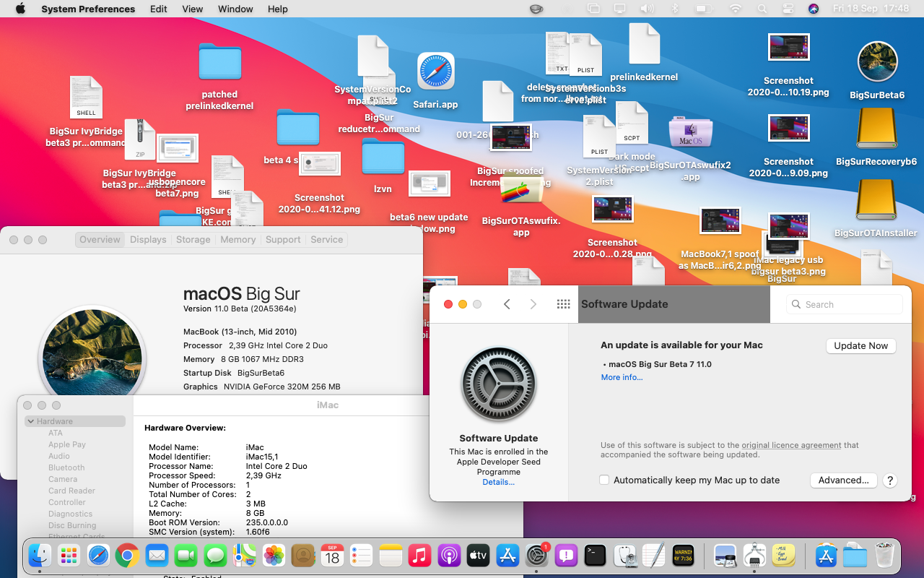924x578 pixels.
Task: Open Photos from the Dock
Action: [274, 556]
